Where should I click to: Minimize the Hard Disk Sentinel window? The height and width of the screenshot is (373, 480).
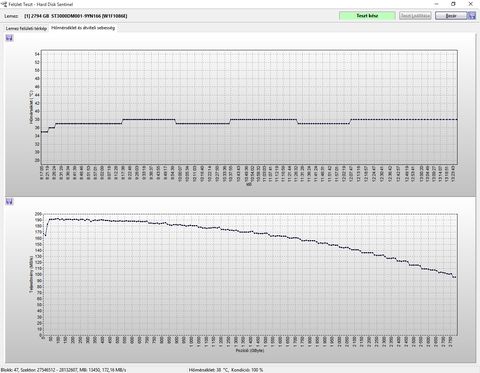437,4
